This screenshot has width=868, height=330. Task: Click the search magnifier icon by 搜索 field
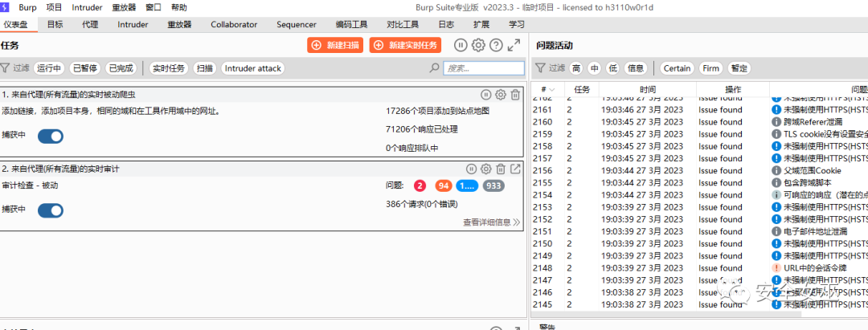point(435,68)
